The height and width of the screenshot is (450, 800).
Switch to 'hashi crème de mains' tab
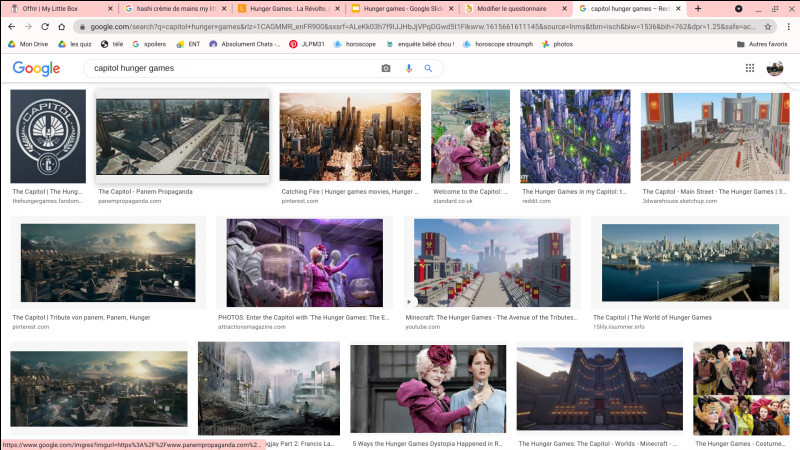[175, 9]
